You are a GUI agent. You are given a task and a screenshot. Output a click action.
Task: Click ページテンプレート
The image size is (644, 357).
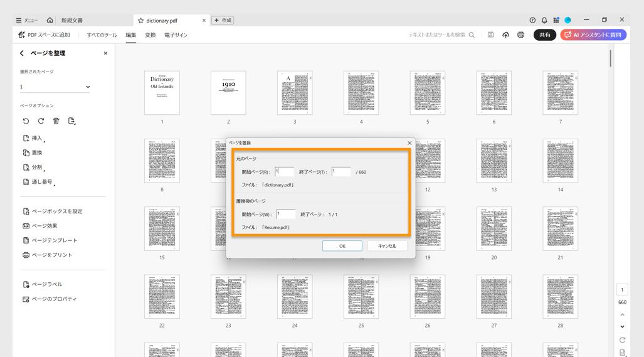(x=50, y=240)
